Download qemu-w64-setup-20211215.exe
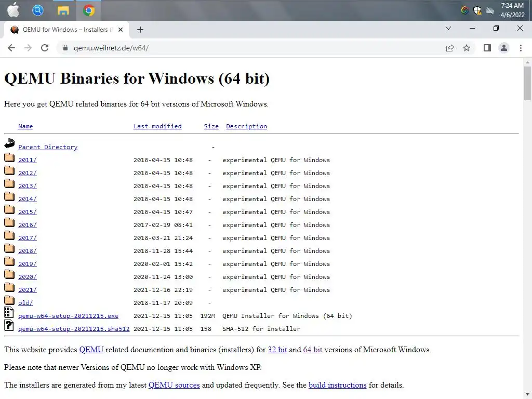Viewport: 532px width, 399px height. click(68, 316)
